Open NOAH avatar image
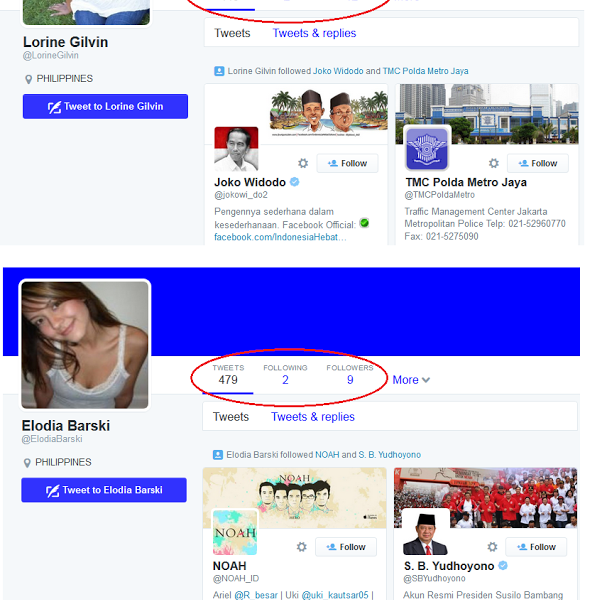 235,532
